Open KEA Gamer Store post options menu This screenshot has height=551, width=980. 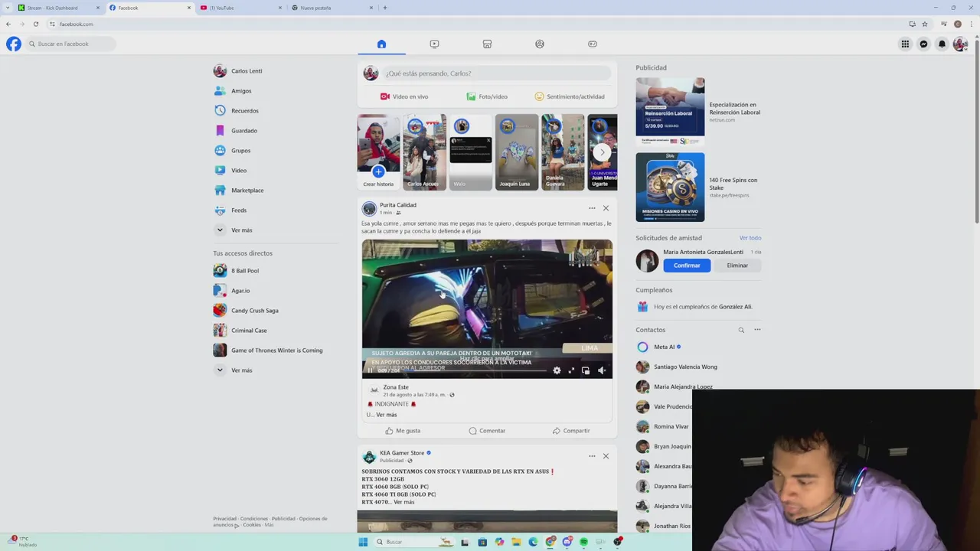point(592,456)
